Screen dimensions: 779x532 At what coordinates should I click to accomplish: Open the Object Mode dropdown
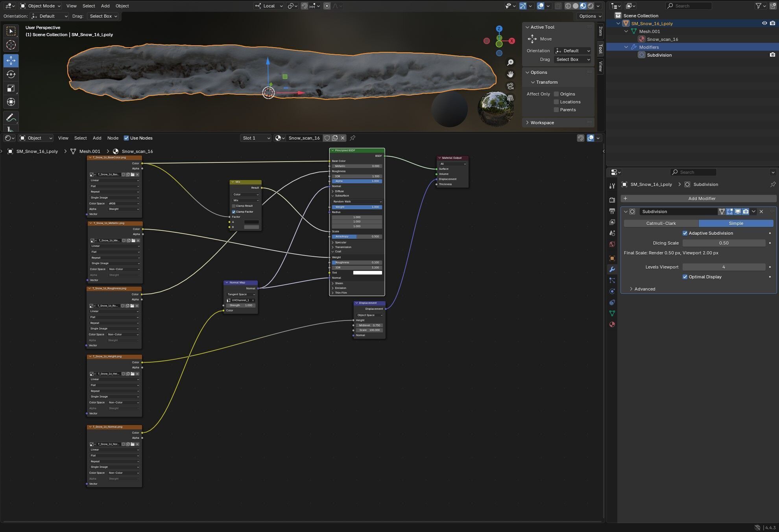(x=41, y=6)
